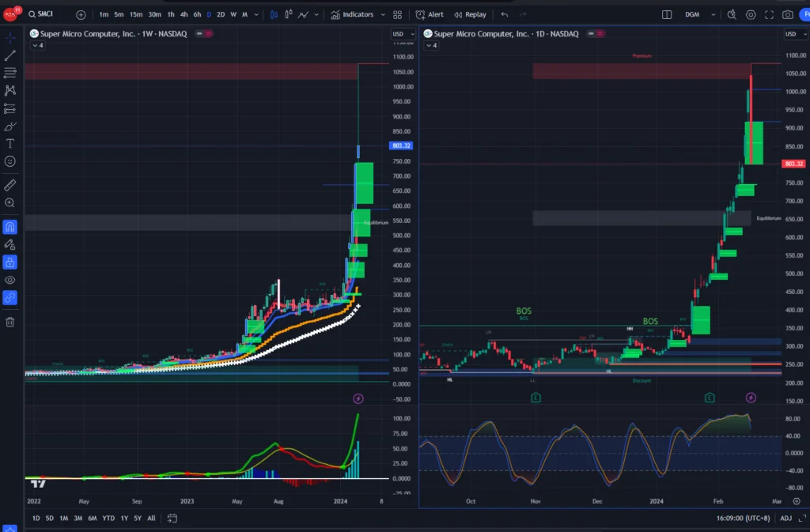This screenshot has width=810, height=532.
Task: Expand the indicator legend on daily chart
Action: pos(431,45)
